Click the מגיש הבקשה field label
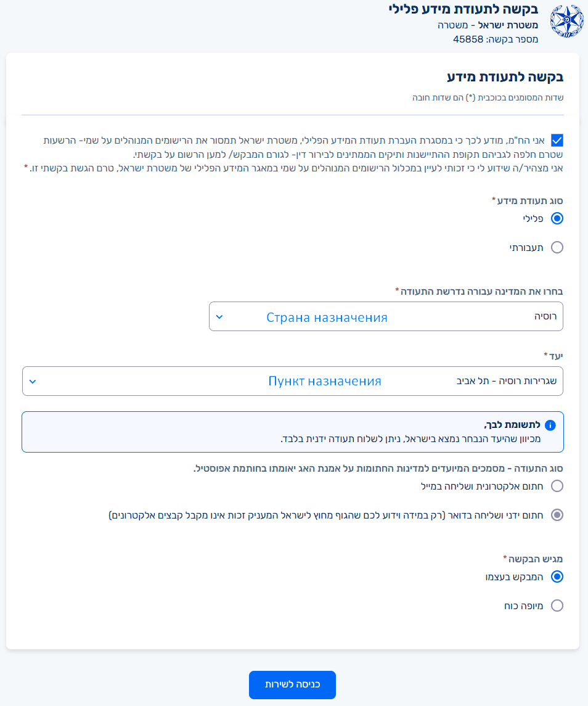This screenshot has width=588, height=706. [x=535, y=559]
